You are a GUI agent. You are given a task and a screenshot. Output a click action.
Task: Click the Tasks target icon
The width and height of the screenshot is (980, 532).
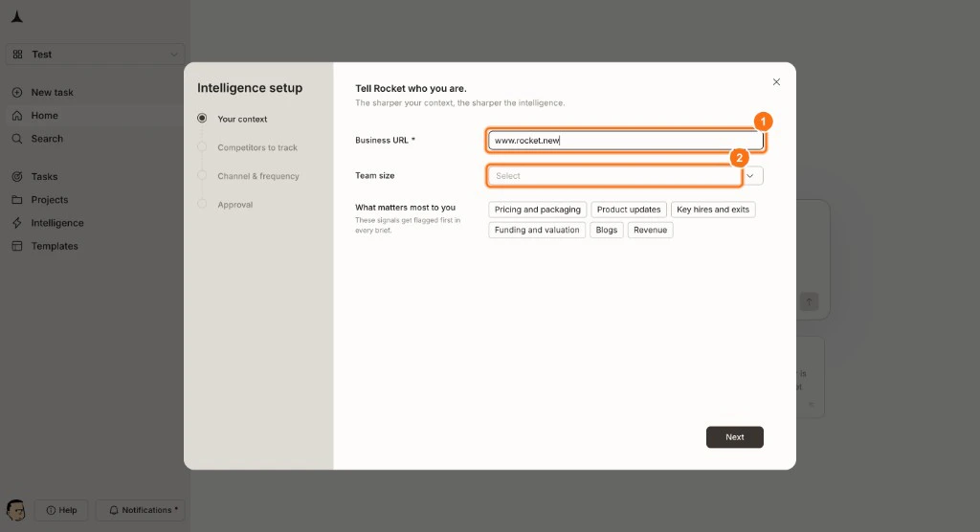click(x=17, y=177)
